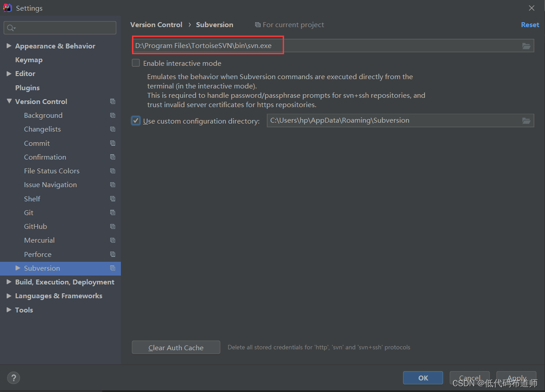Collapse the Version Control section arrow
This screenshot has height=392, width=545.
coord(9,101)
